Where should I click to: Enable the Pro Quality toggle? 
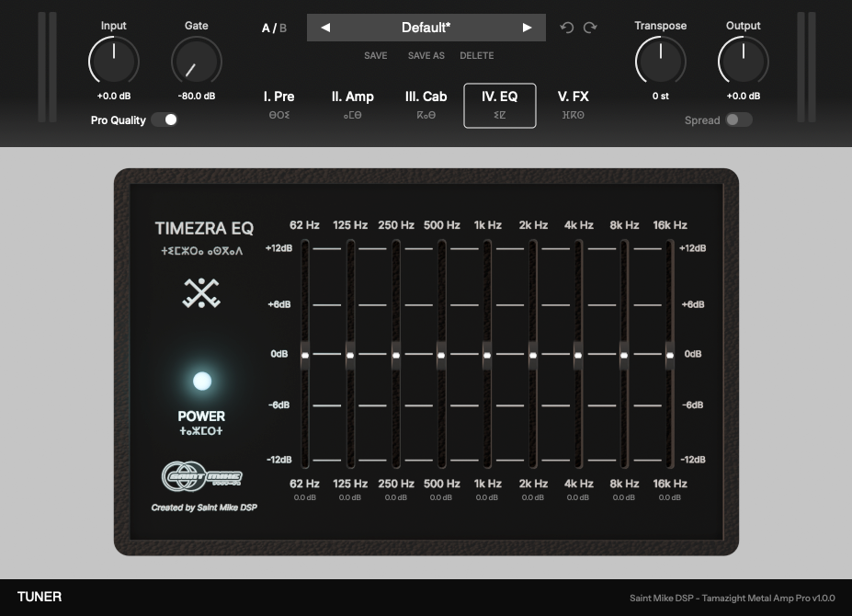[164, 120]
